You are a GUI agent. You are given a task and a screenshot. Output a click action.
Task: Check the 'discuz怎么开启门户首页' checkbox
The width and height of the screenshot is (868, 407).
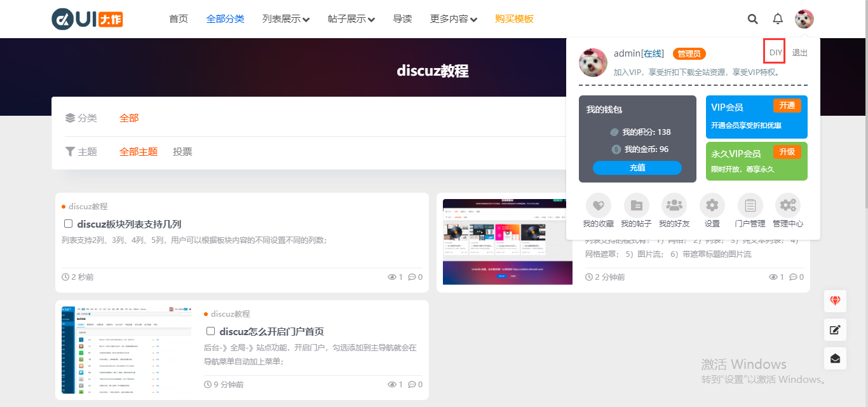coord(211,331)
